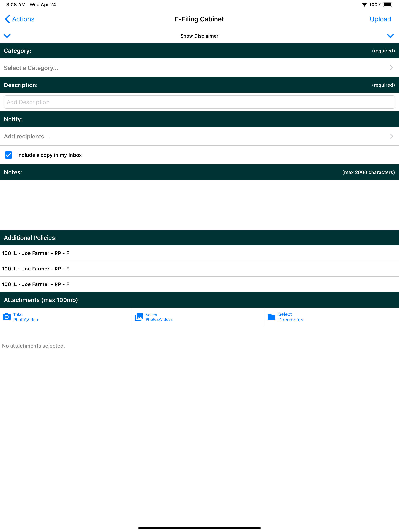399x532 pixels.
Task: Tap the Additional Policies header
Action: (199, 238)
